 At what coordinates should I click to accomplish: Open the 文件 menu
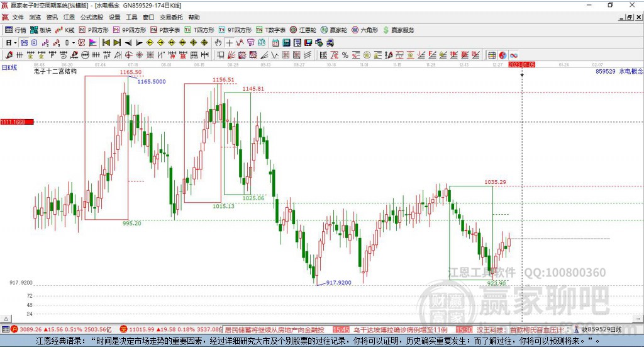[18, 17]
